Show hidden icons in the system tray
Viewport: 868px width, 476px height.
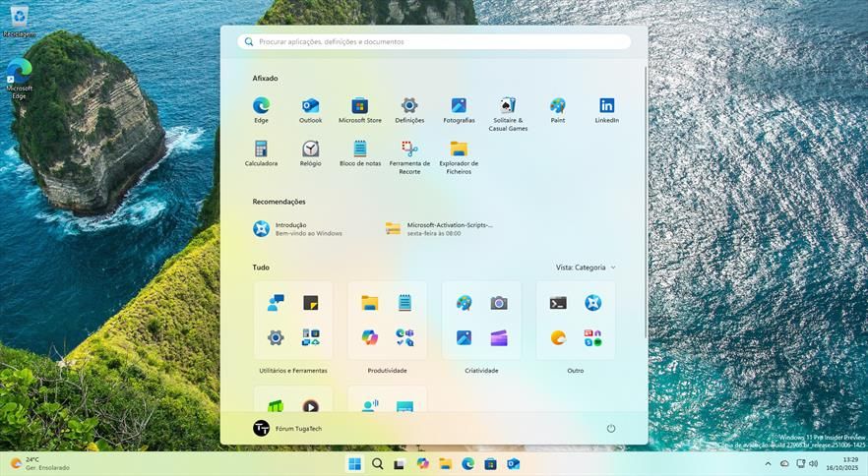[768, 464]
